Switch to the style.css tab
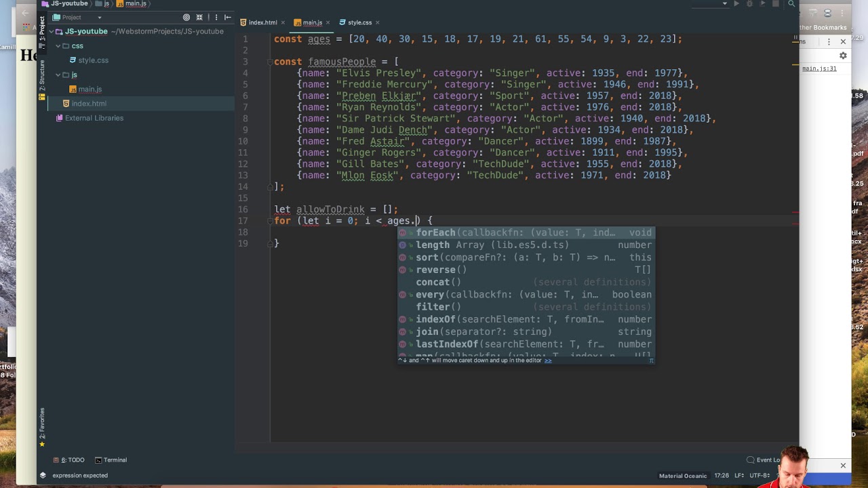The width and height of the screenshot is (868, 488). (x=359, y=23)
